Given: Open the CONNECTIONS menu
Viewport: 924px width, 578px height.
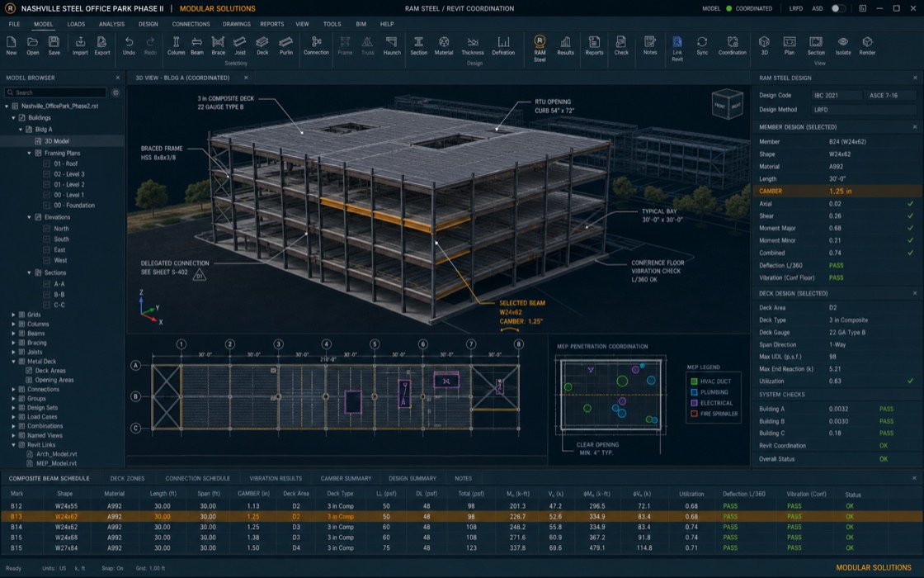Looking at the screenshot, I should [191, 24].
